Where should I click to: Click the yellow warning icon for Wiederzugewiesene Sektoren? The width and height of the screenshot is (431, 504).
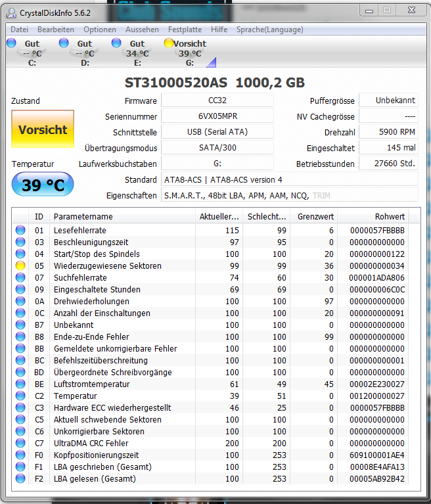(x=20, y=265)
